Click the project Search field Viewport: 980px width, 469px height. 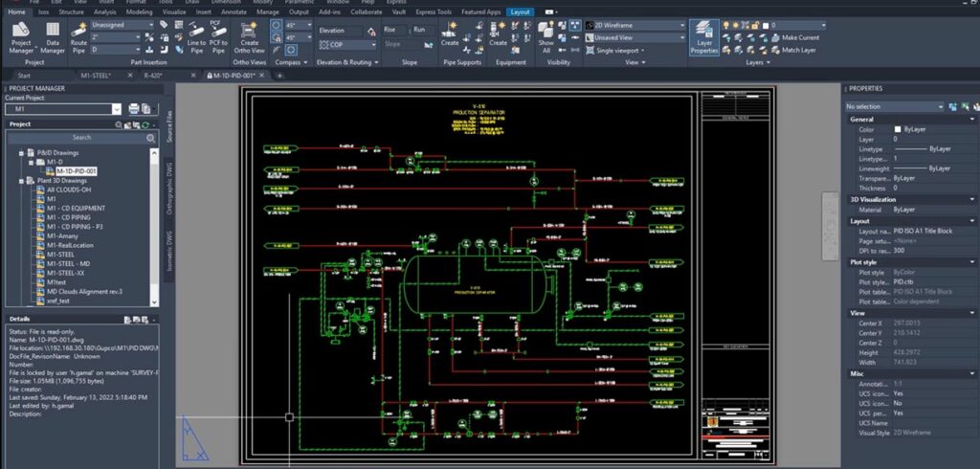click(x=81, y=138)
